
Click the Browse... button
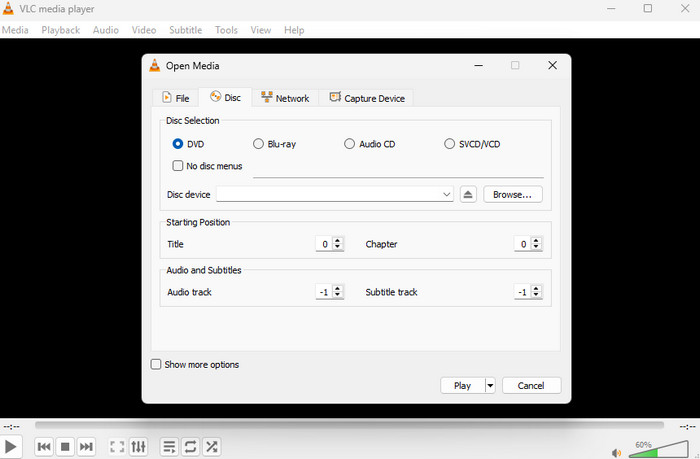[x=512, y=194]
